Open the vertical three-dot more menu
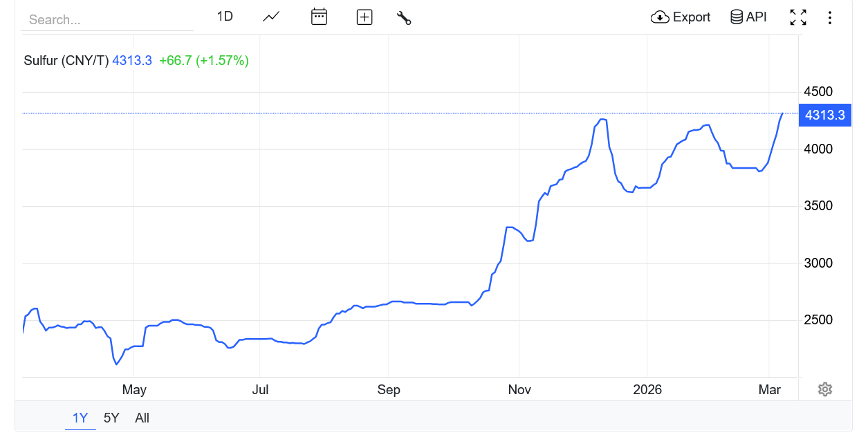The image size is (868, 446). coord(830,17)
